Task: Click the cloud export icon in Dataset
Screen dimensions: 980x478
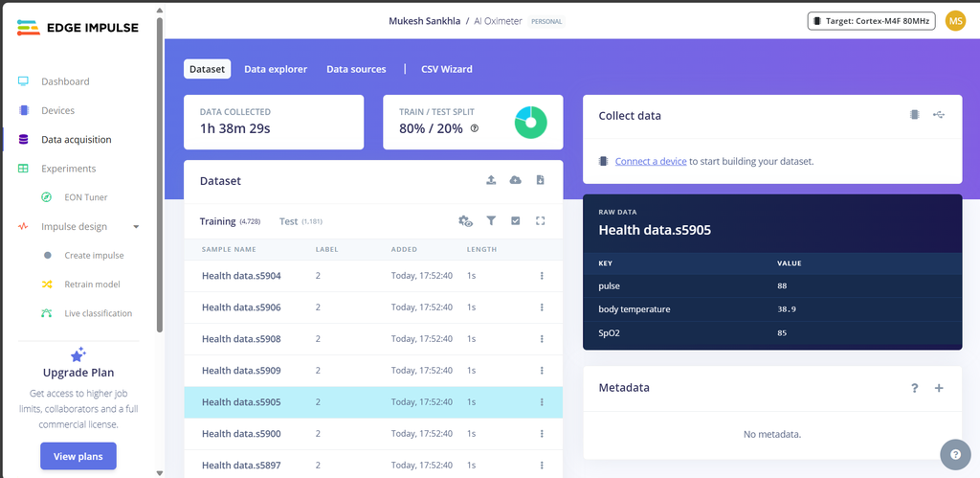Action: coord(516,180)
